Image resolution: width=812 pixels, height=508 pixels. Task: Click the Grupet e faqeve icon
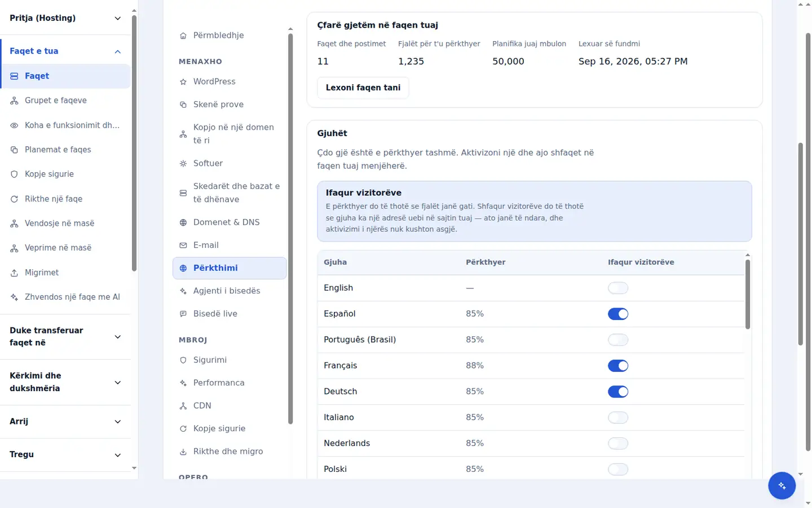pos(14,100)
